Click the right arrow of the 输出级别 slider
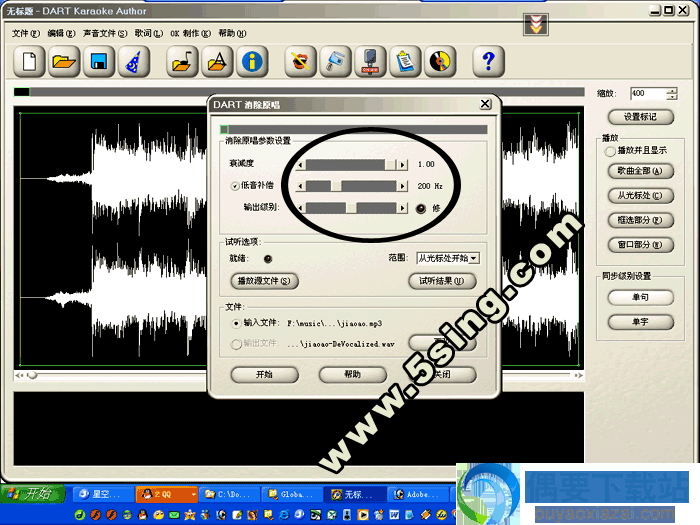 point(403,208)
